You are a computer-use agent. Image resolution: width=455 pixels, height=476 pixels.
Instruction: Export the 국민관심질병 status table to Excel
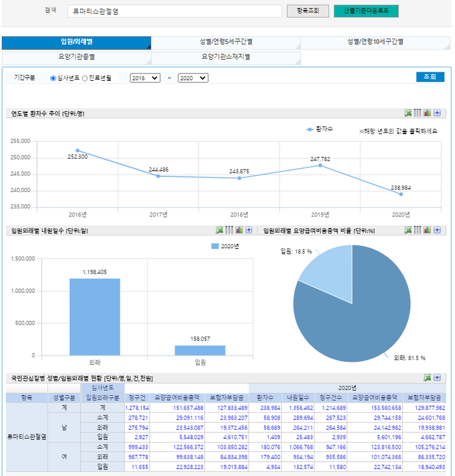pyautogui.click(x=428, y=377)
